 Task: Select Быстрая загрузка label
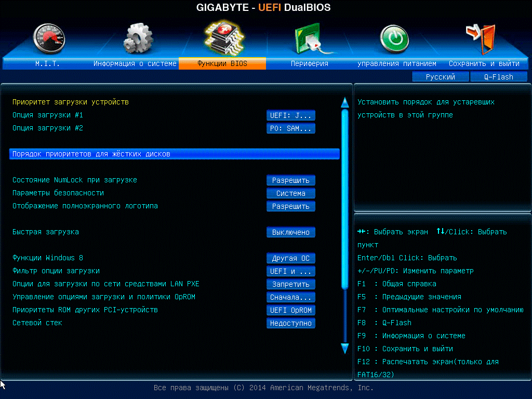point(46,232)
